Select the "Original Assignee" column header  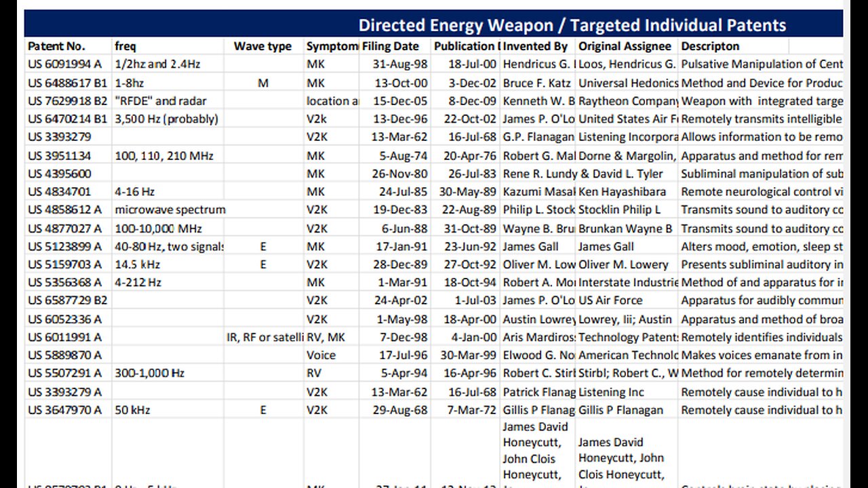pos(625,46)
